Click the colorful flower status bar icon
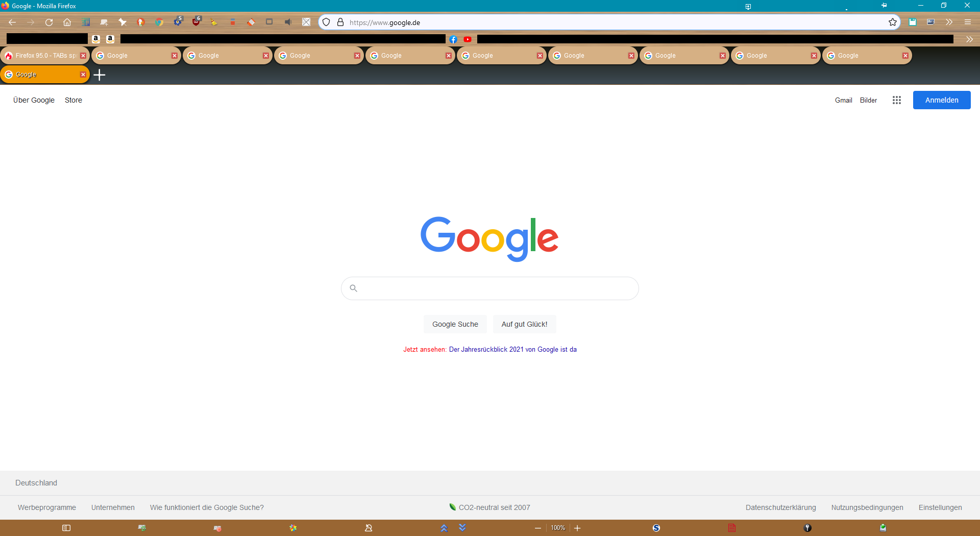The width and height of the screenshot is (980, 536). [x=293, y=528]
